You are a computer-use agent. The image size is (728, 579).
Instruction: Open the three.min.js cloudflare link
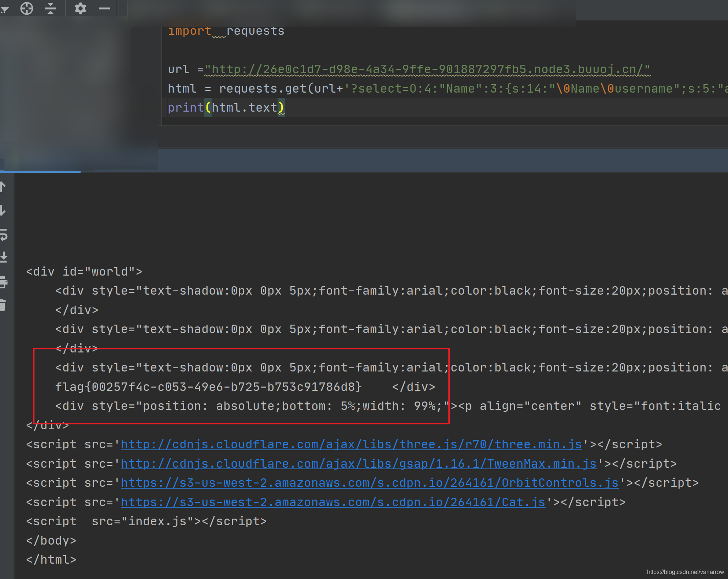[x=351, y=444]
